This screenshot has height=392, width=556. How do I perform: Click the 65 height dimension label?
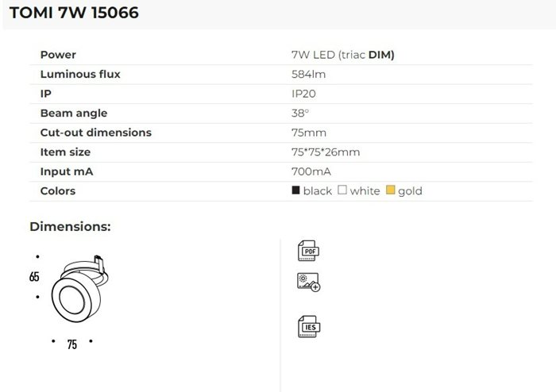(34, 277)
